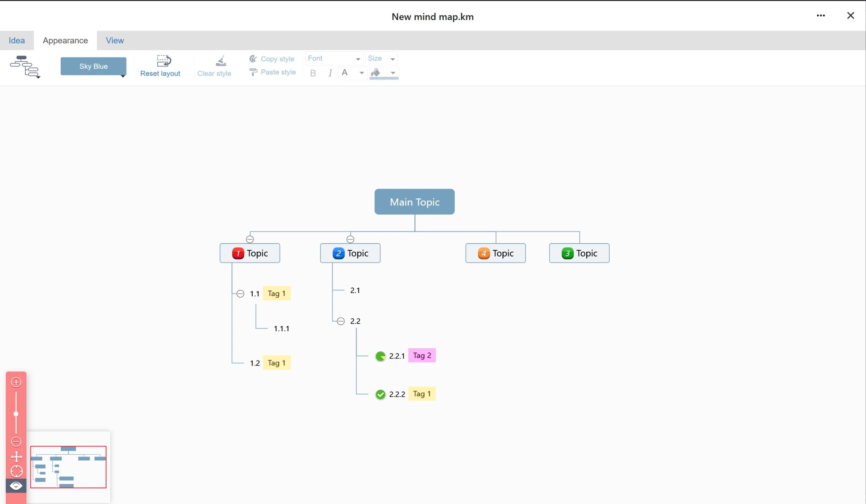The height and width of the screenshot is (504, 866).
Task: Collapse the 2.2 node
Action: tap(341, 321)
